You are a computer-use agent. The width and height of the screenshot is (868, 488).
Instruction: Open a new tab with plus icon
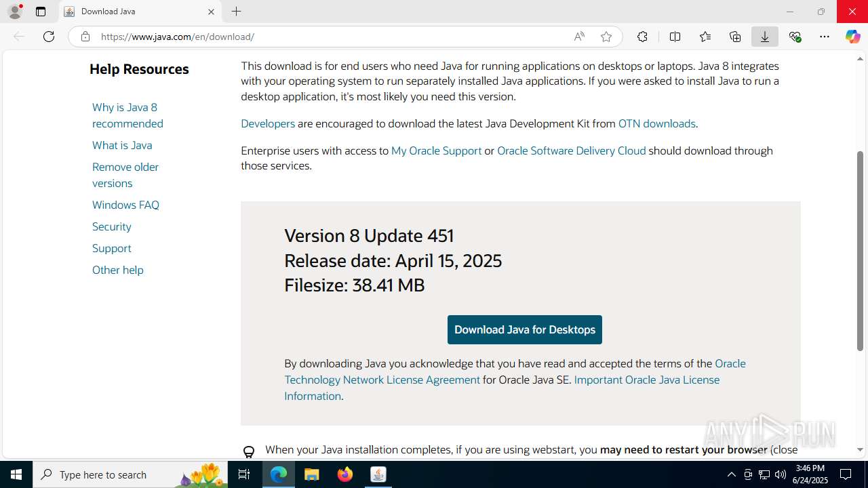[x=236, y=12]
